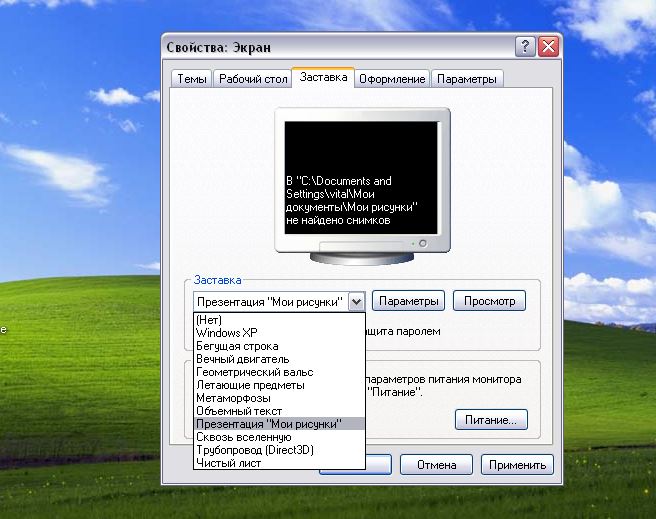This screenshot has width=656, height=519.
Task: Close the Свойства: Экран dialog
Action: tap(548, 46)
